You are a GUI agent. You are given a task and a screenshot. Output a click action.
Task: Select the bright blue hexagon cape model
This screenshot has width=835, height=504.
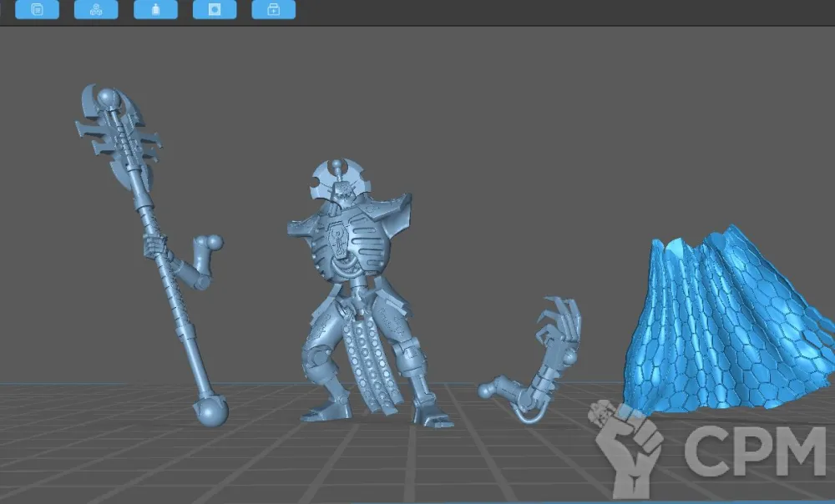click(726, 325)
